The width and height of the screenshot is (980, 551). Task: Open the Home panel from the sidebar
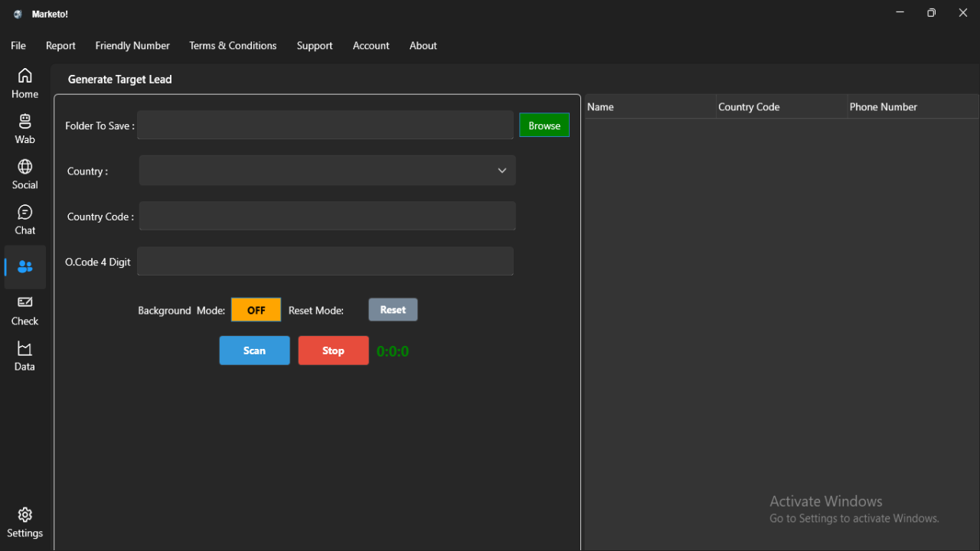(24, 83)
